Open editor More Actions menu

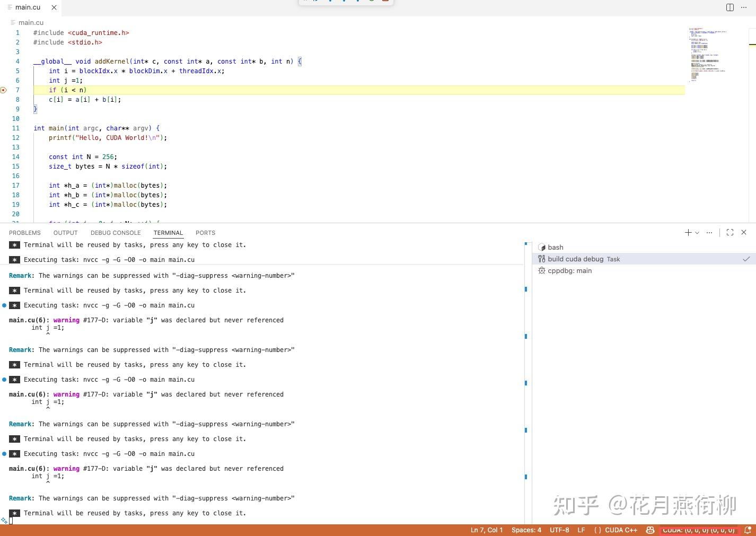744,7
